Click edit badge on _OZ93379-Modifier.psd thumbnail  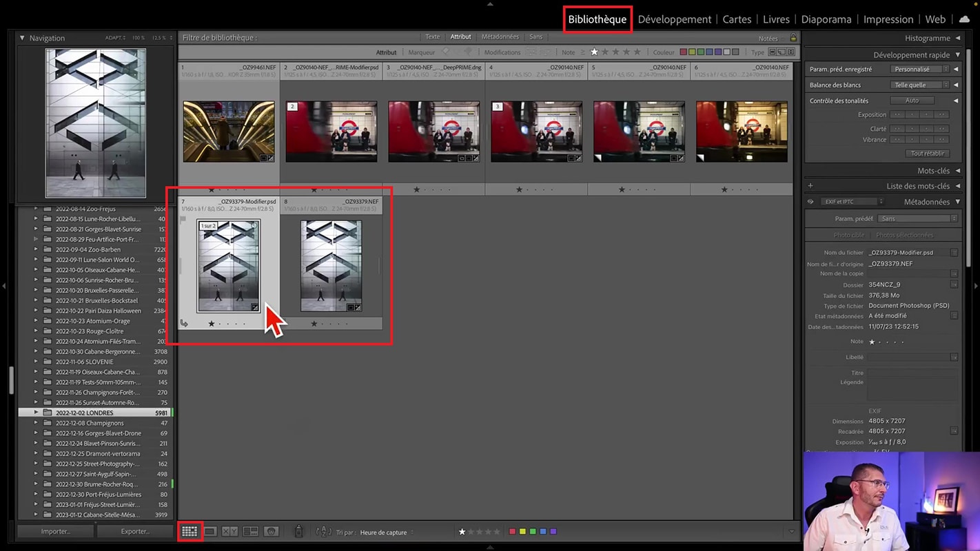point(255,307)
